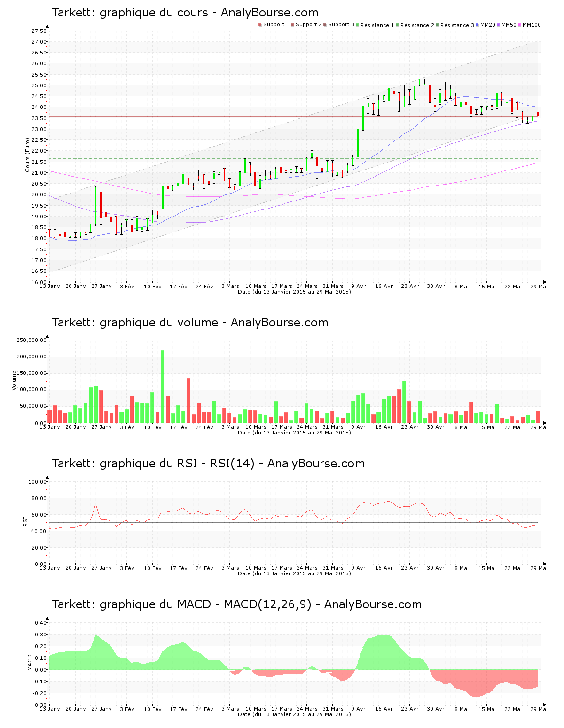
Task: Click the -0.30 value on MACD axis
Action: click(x=39, y=705)
